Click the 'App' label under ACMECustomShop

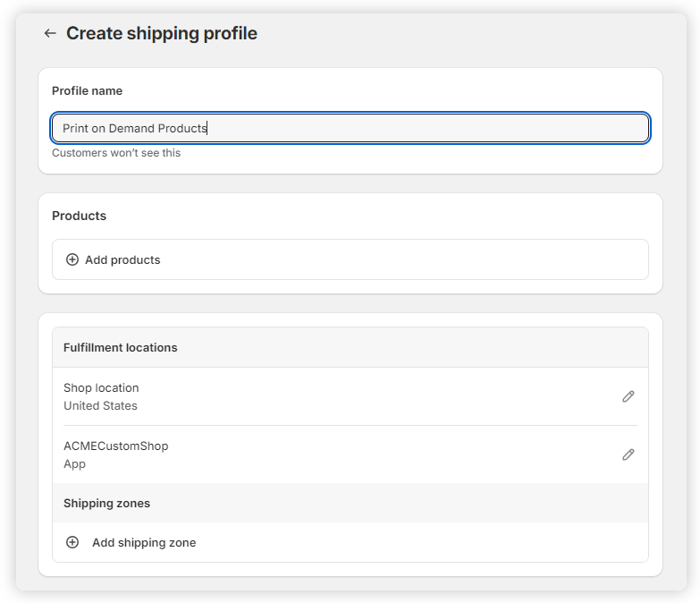[74, 463]
